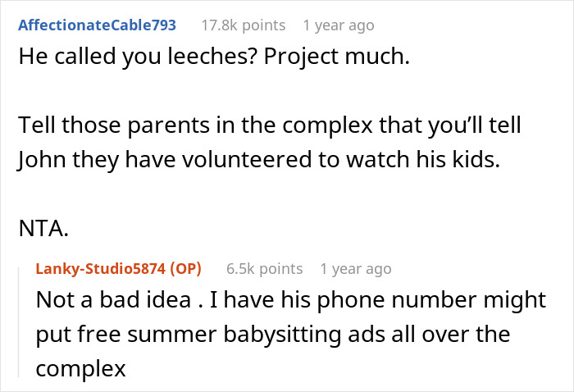574x392 pixels.
Task: Open the reply's '1 year ago' timestamp
Action: pos(356,268)
